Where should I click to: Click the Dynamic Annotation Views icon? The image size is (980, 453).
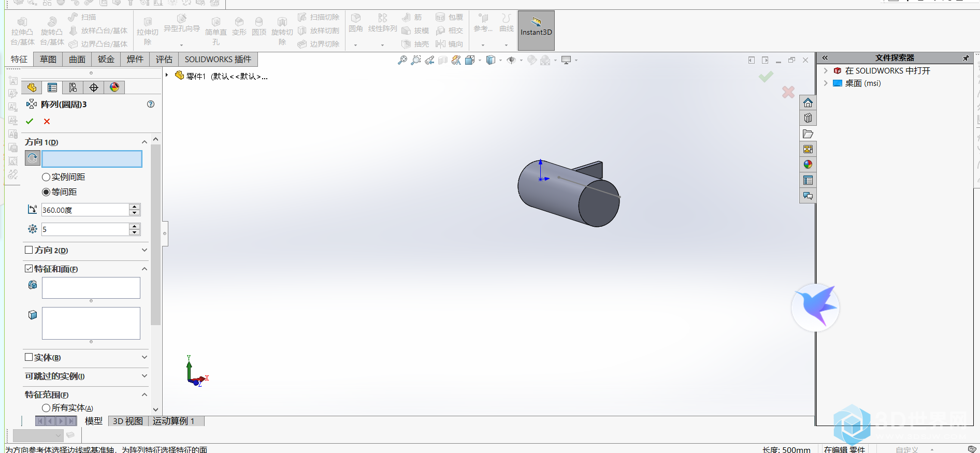coord(456,61)
